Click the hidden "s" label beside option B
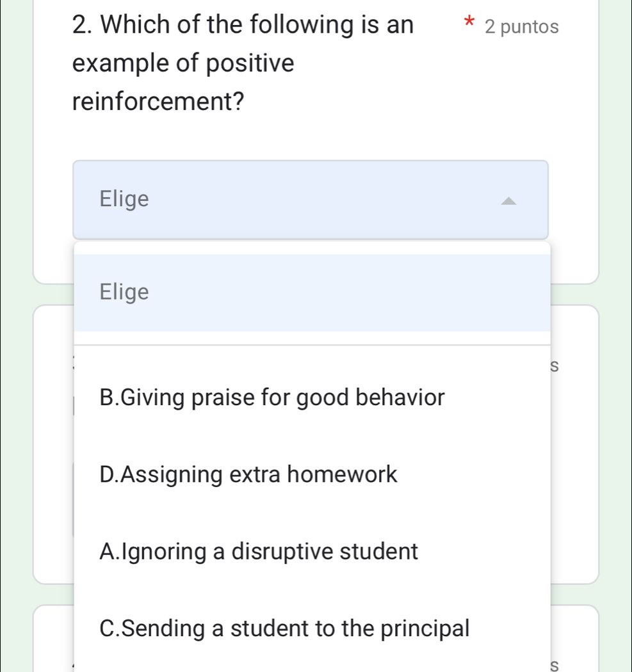The image size is (632, 672). click(x=554, y=366)
